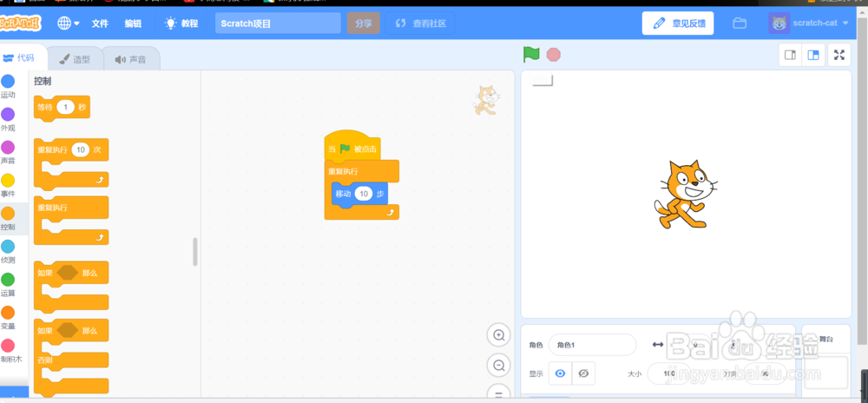The image size is (868, 403).
Task: Click the 1 value in 等待 block
Action: 65,108
